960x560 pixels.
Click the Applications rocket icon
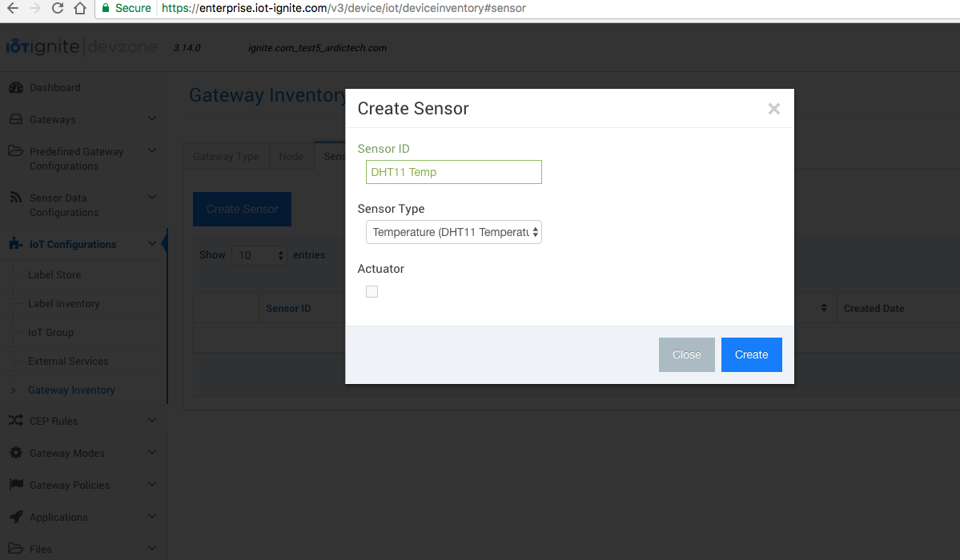tap(18, 516)
